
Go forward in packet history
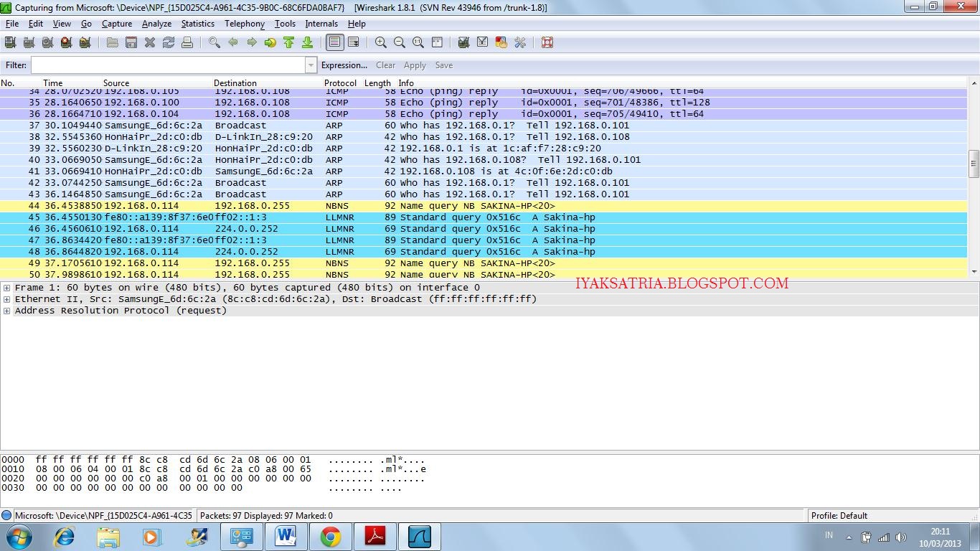(x=252, y=42)
